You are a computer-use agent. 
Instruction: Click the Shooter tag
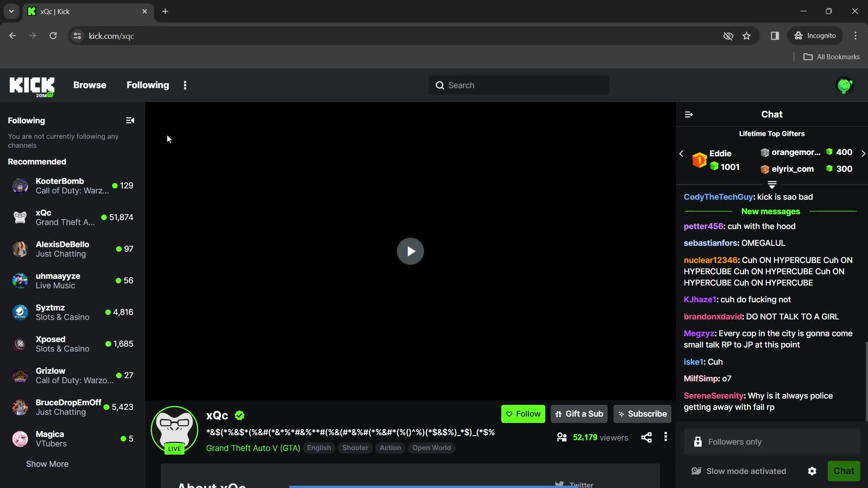pos(355,448)
